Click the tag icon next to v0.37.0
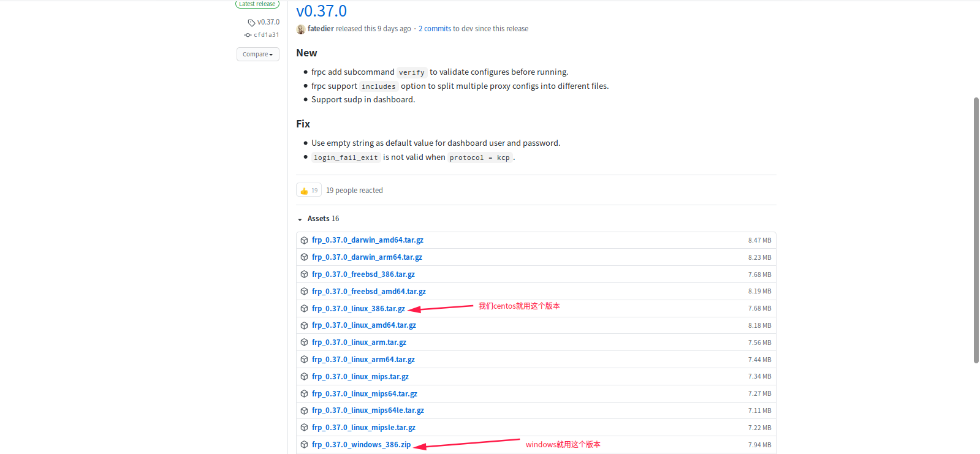Viewport: 980px width, 454px height. click(251, 23)
